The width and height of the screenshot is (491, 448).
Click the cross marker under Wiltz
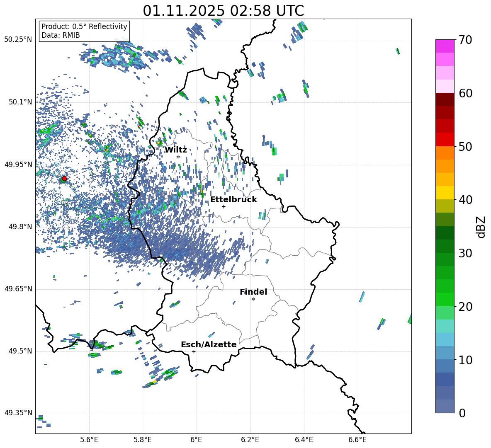click(x=178, y=157)
